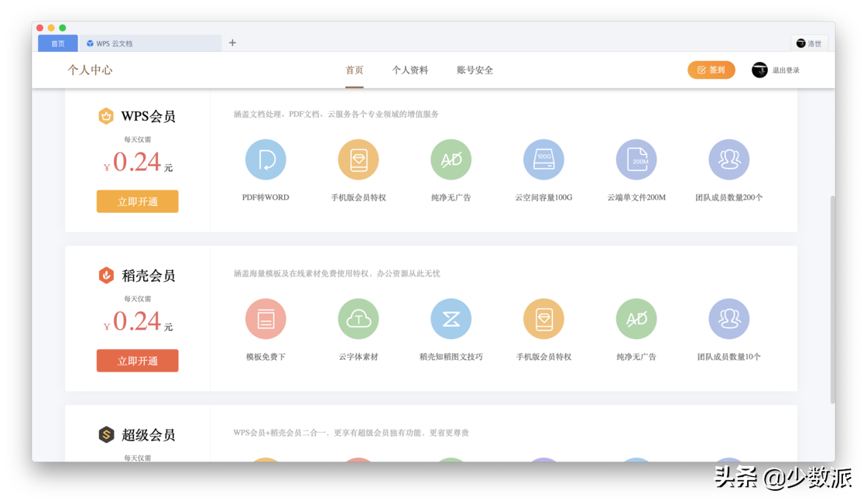
Task: Click 稻壳会员 手机版会员特权 icon
Action: tap(543, 319)
